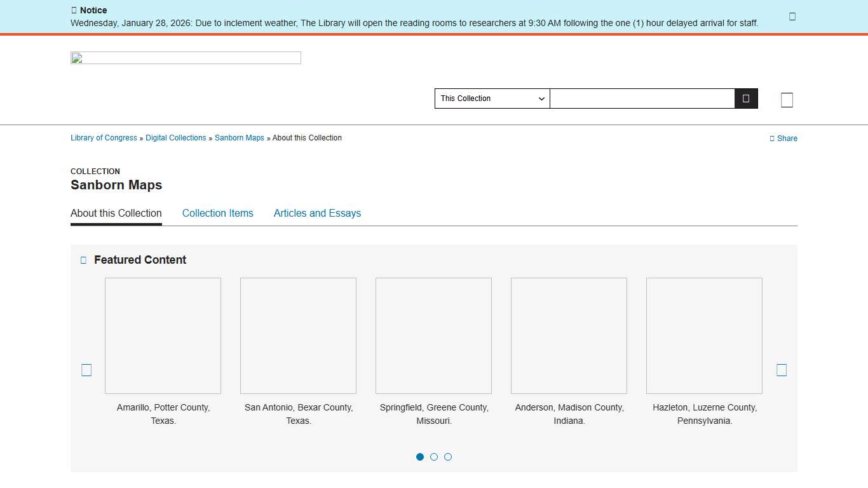Open the This Collection search scope dropdown
The width and height of the screenshot is (868, 488).
tap(492, 98)
